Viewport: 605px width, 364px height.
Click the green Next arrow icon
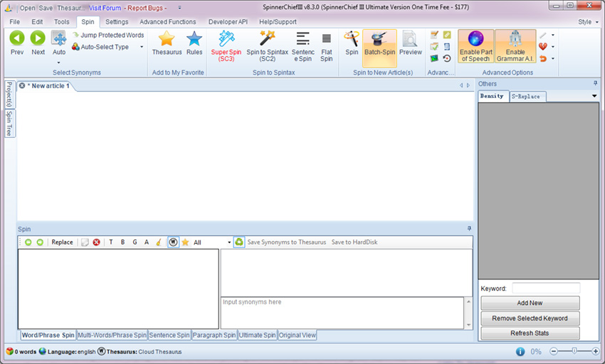(38, 38)
